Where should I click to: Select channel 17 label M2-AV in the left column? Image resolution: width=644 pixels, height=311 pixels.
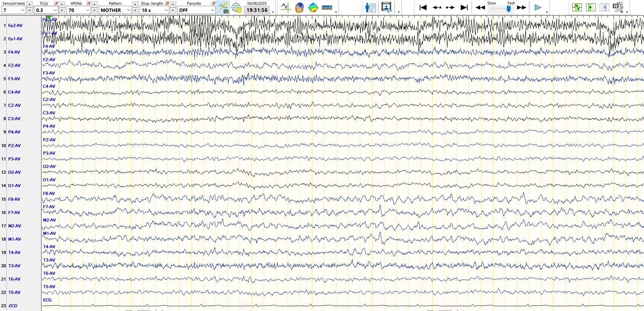(x=14, y=226)
